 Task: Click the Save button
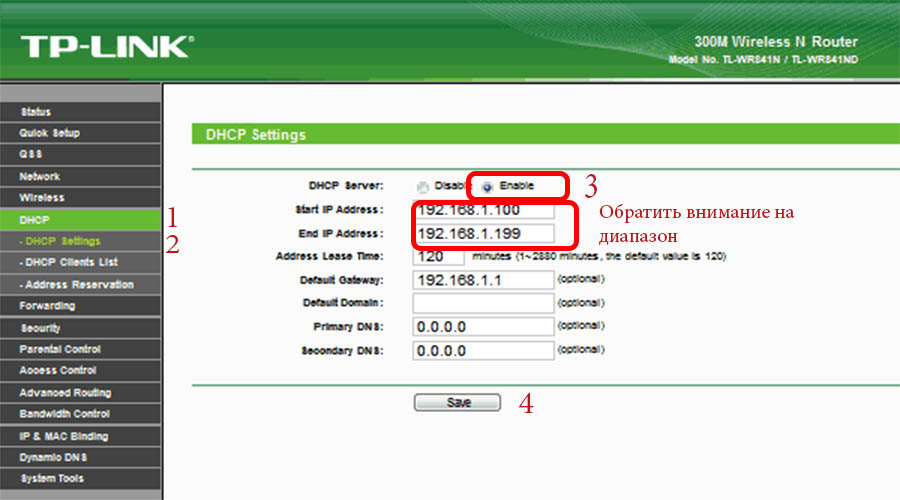pos(456,402)
